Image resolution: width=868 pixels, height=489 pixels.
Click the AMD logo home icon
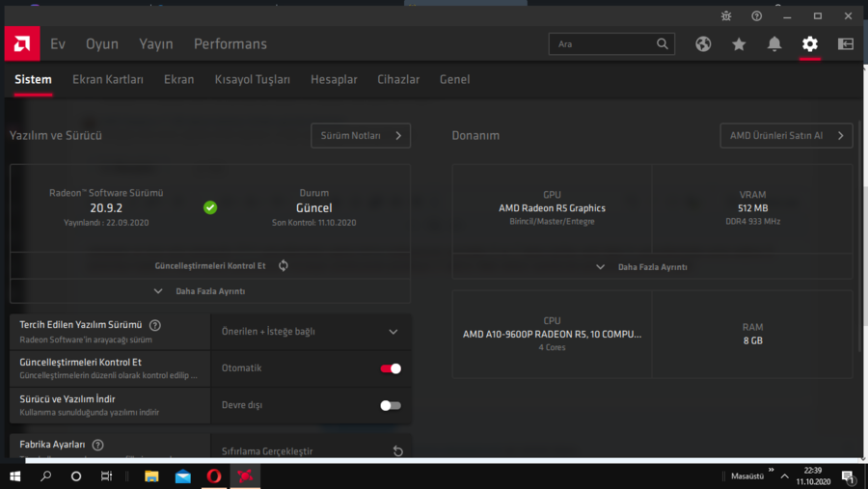(22, 43)
